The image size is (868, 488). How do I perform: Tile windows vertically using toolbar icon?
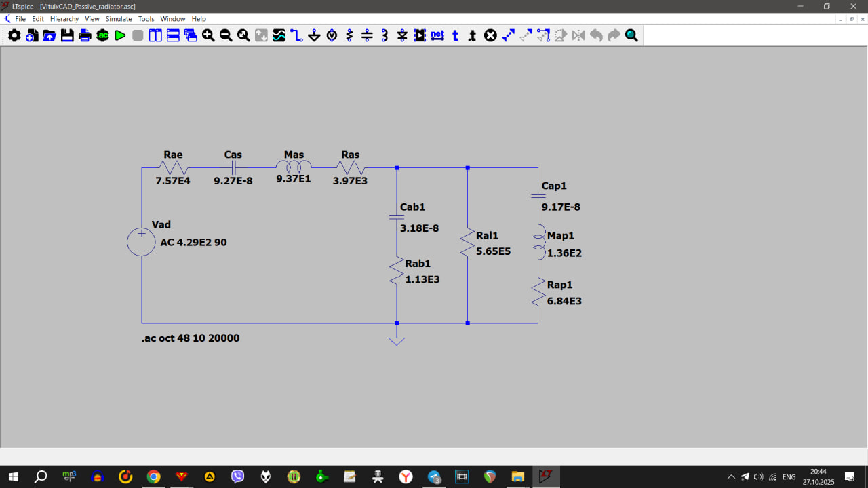(155, 35)
